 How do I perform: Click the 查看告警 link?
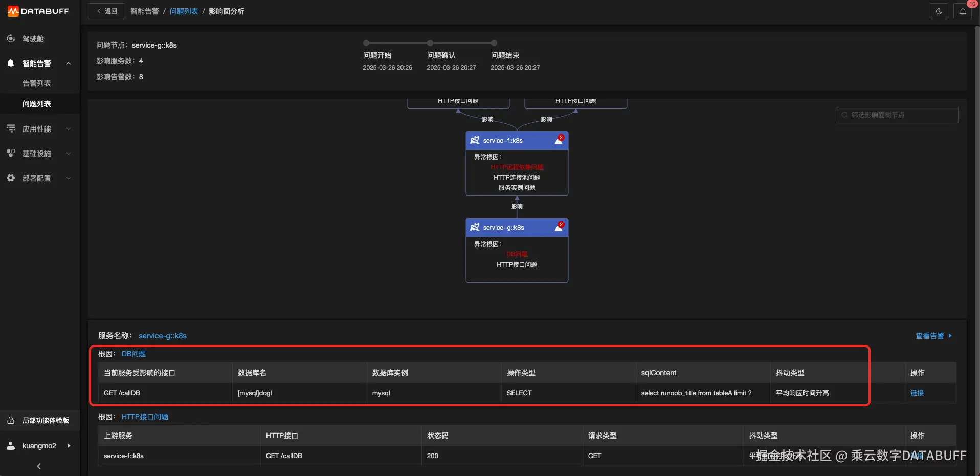(933, 336)
